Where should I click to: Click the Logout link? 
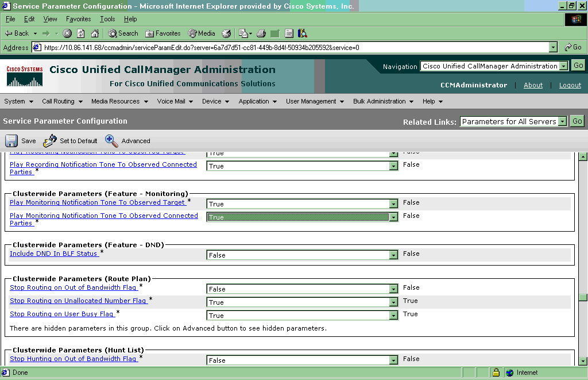[x=570, y=85]
